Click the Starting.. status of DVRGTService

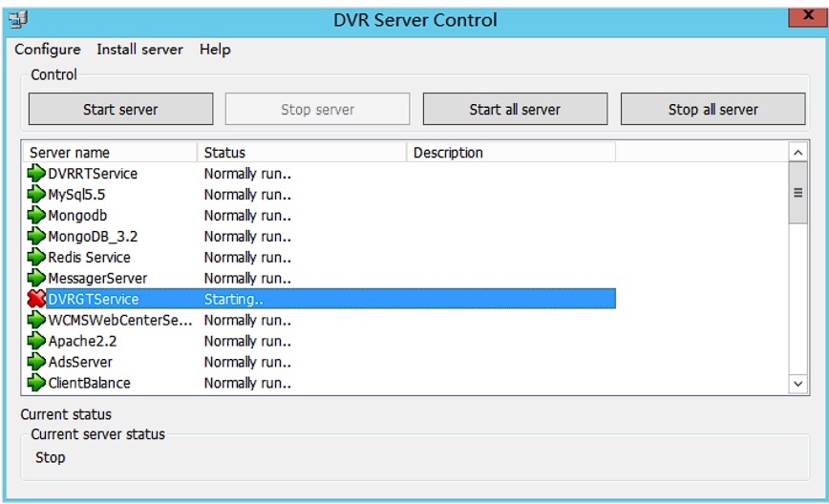point(234,299)
